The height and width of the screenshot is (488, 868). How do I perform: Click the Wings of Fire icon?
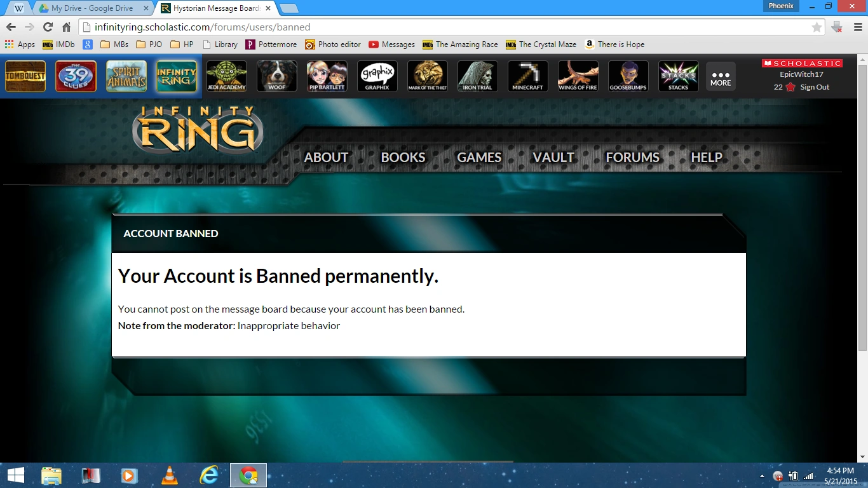578,76
